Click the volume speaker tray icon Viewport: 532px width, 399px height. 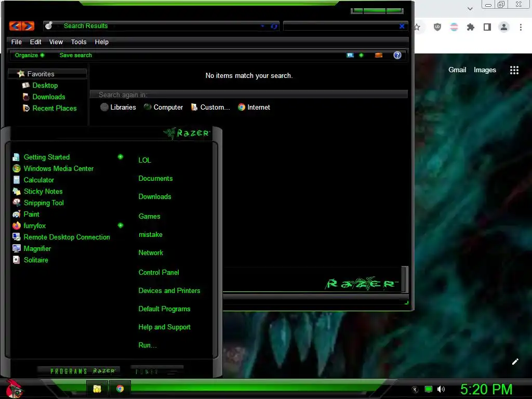tap(441, 389)
